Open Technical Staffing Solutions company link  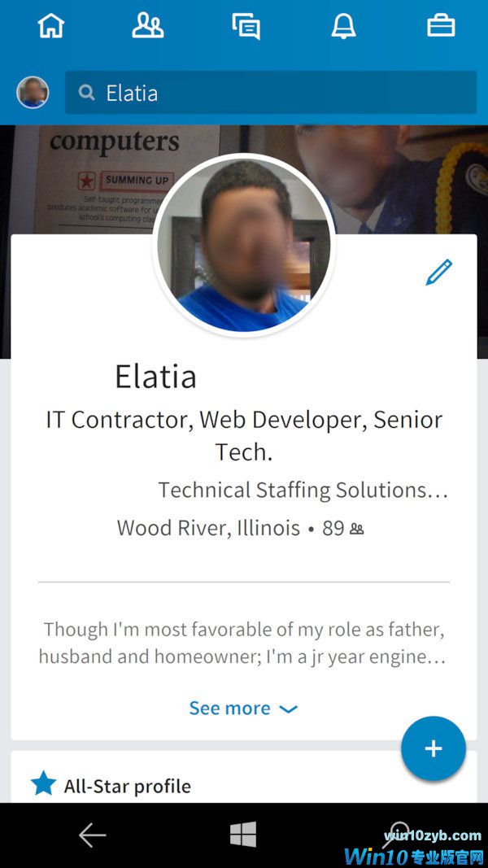tap(303, 490)
